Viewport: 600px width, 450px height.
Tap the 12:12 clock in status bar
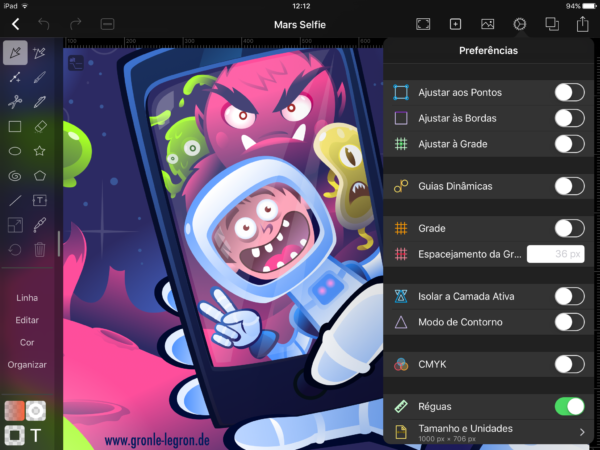(301, 6)
